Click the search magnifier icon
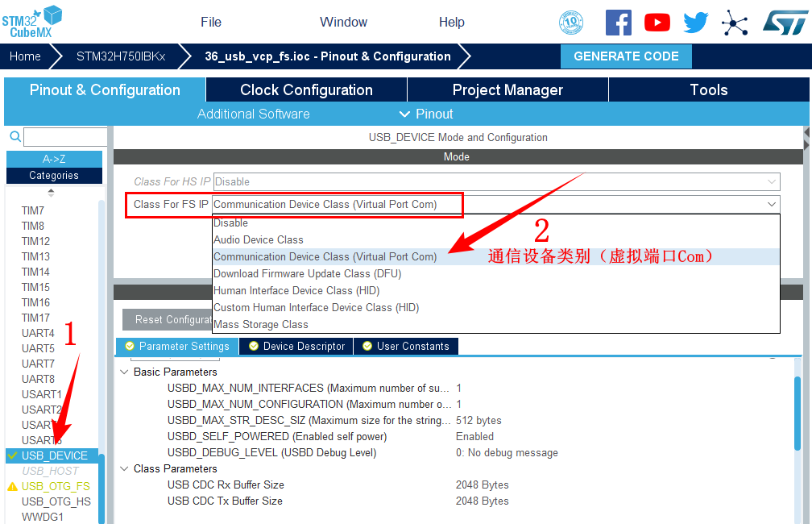The height and width of the screenshot is (524, 812). point(14,137)
